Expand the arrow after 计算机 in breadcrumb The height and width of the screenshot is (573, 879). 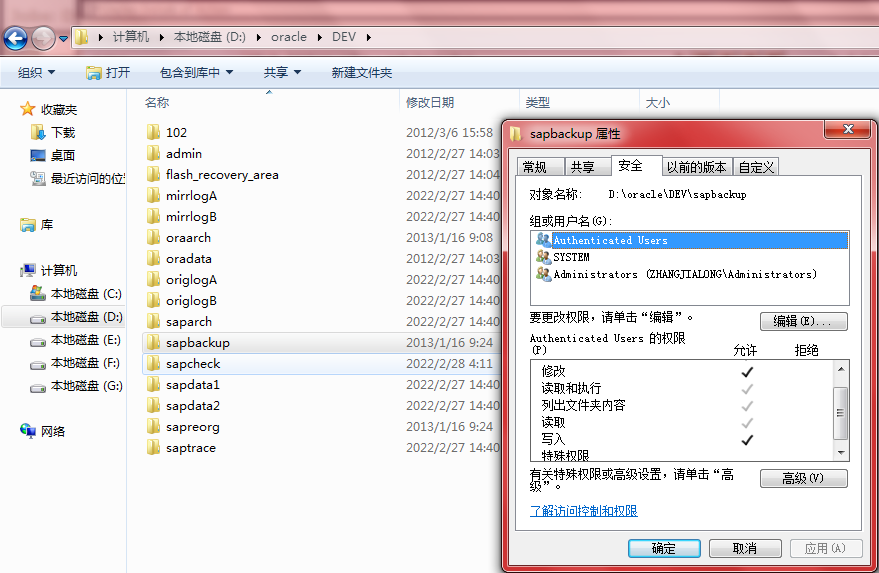(161, 38)
